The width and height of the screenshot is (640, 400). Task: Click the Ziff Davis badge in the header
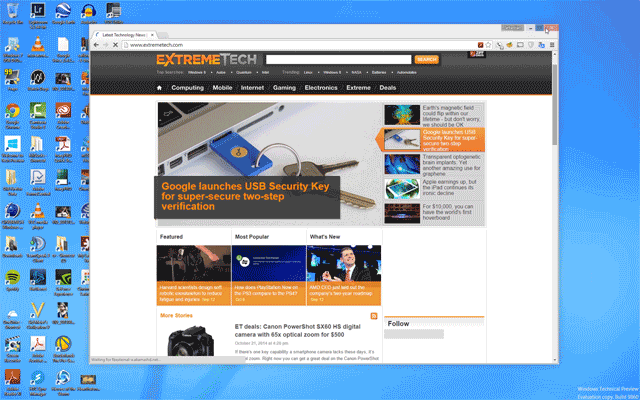click(477, 54)
